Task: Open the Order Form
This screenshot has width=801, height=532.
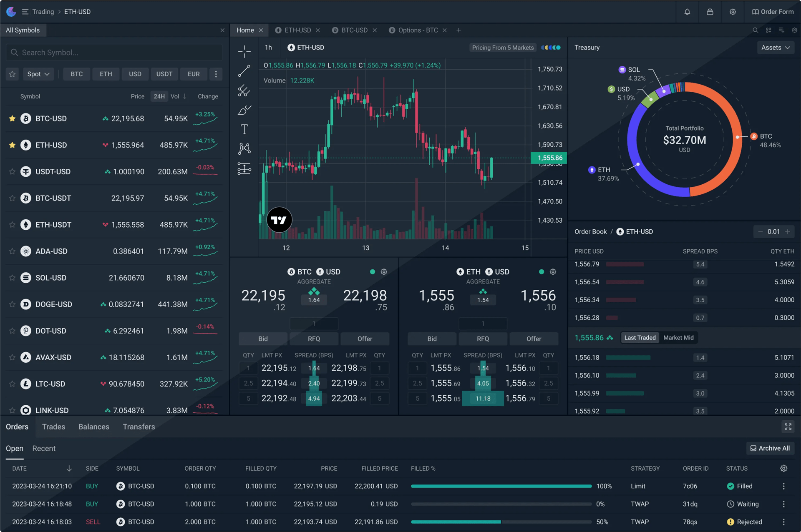Action: [x=773, y=12]
